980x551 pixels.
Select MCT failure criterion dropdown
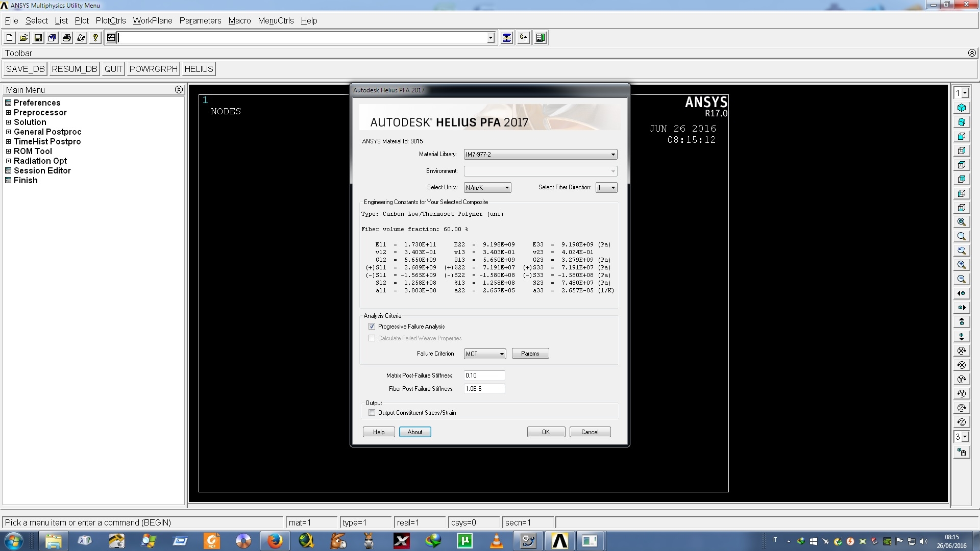[483, 353]
